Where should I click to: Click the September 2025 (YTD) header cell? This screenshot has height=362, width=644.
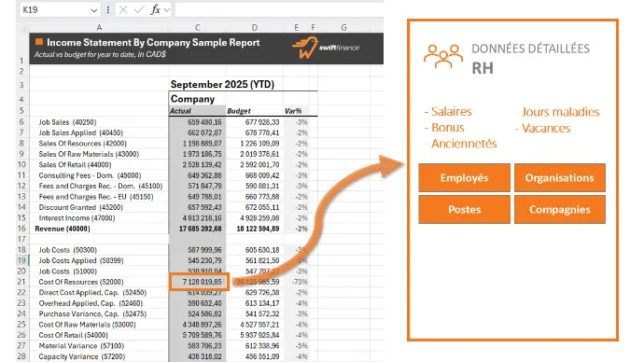point(222,85)
